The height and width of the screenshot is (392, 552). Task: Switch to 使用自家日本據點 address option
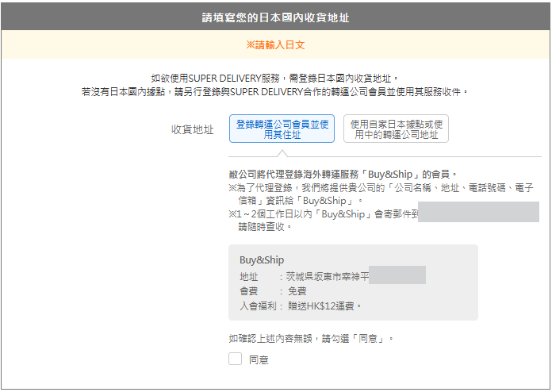(396, 129)
